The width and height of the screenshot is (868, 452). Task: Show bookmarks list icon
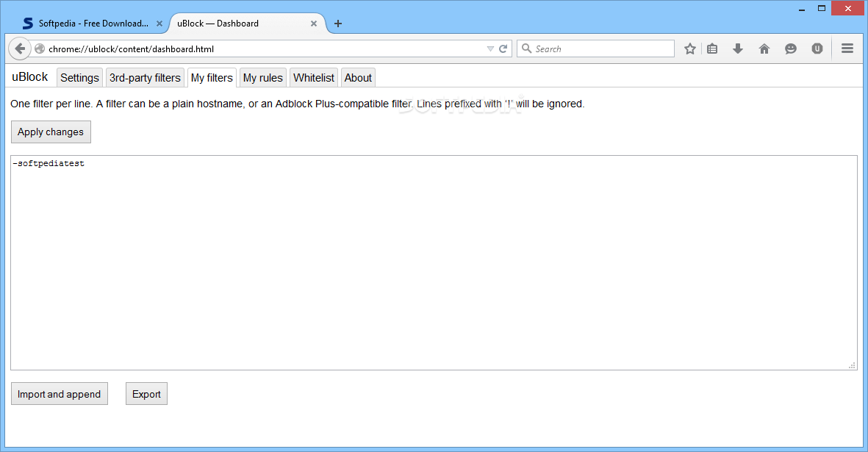(x=712, y=49)
